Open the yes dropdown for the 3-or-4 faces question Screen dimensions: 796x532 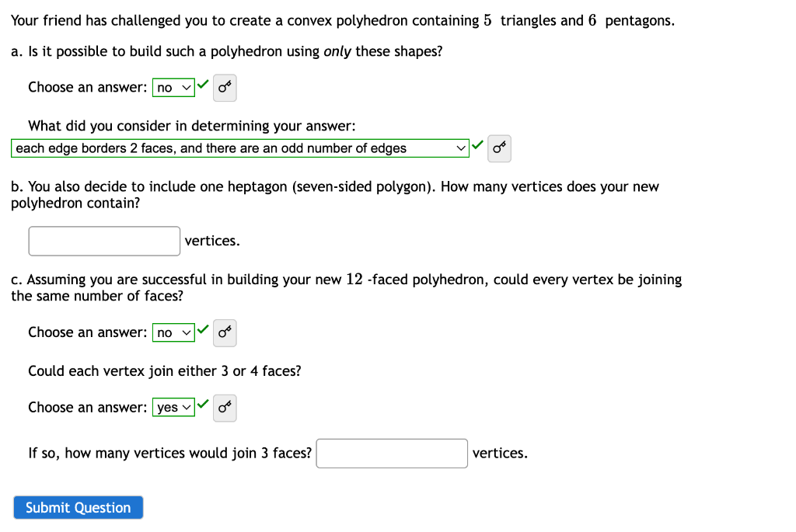click(x=173, y=407)
